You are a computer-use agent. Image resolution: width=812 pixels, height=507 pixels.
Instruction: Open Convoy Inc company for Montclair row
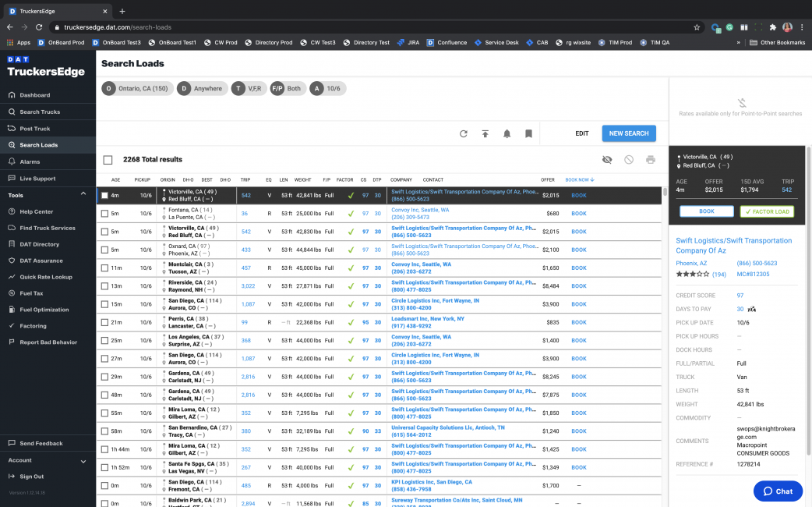pos(421,264)
